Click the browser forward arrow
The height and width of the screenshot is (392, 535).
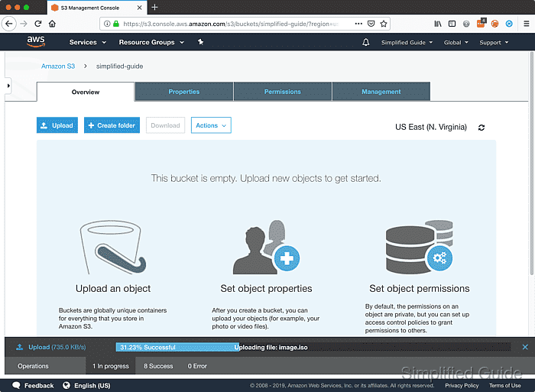click(x=24, y=24)
